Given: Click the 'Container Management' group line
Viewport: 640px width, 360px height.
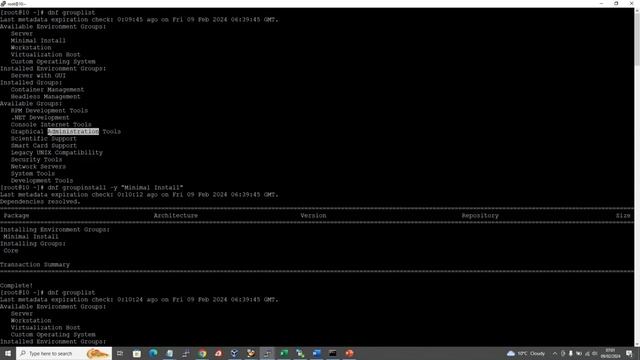Looking at the screenshot, I should point(47,89).
